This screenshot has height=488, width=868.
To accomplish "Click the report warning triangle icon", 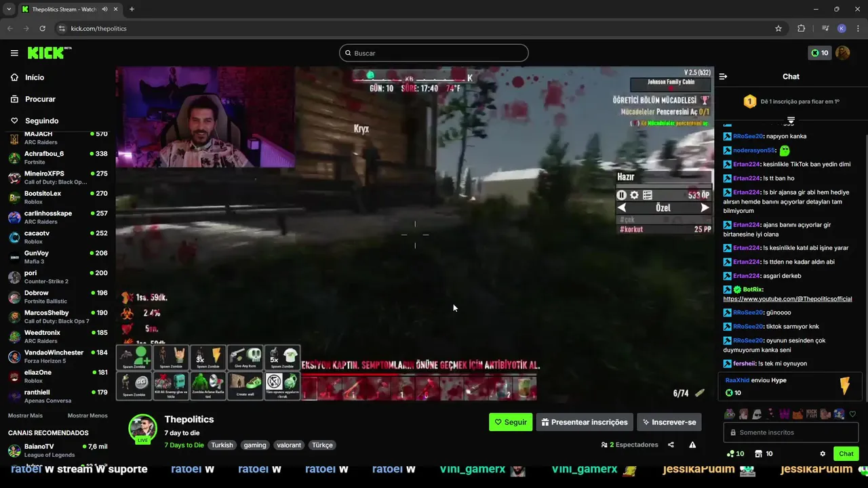I will [692, 445].
